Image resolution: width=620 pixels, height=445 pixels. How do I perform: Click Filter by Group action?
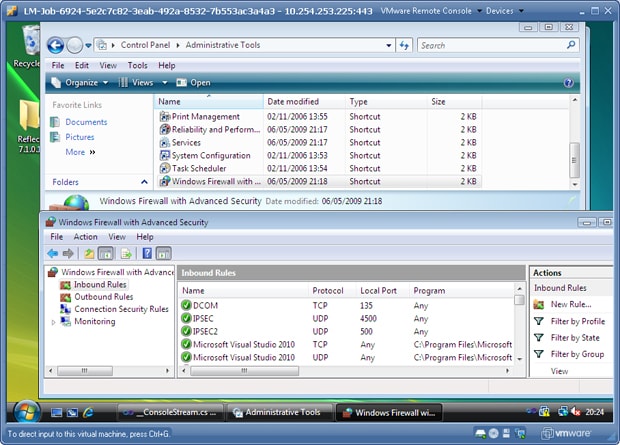(x=577, y=354)
